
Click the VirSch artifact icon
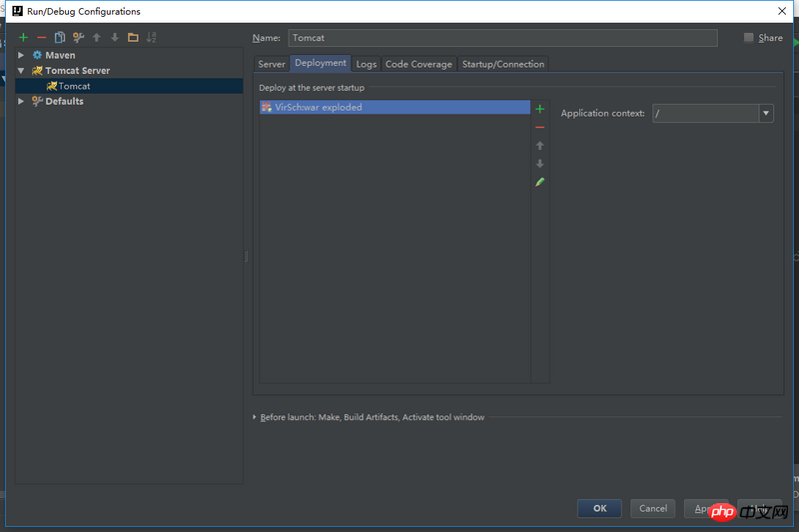(267, 107)
